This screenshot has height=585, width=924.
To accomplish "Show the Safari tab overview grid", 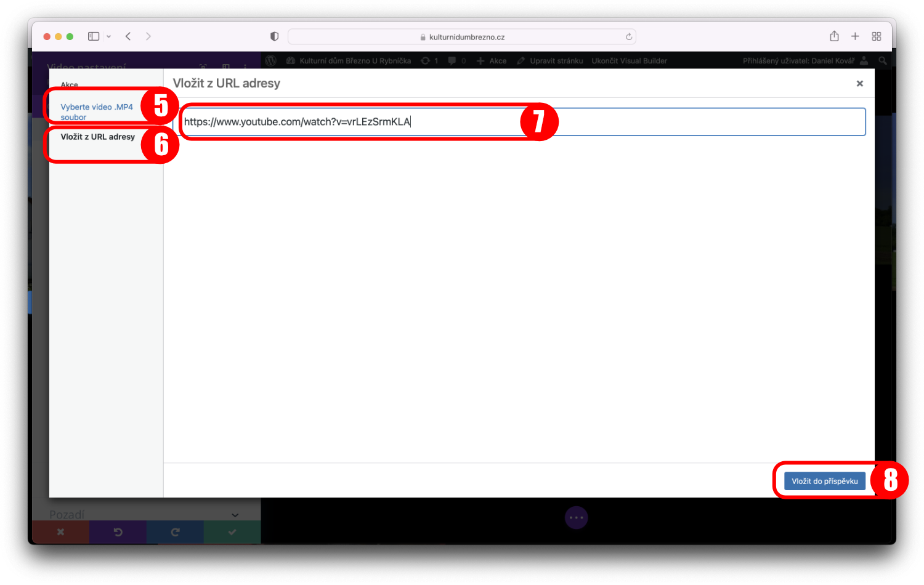I will pos(877,36).
